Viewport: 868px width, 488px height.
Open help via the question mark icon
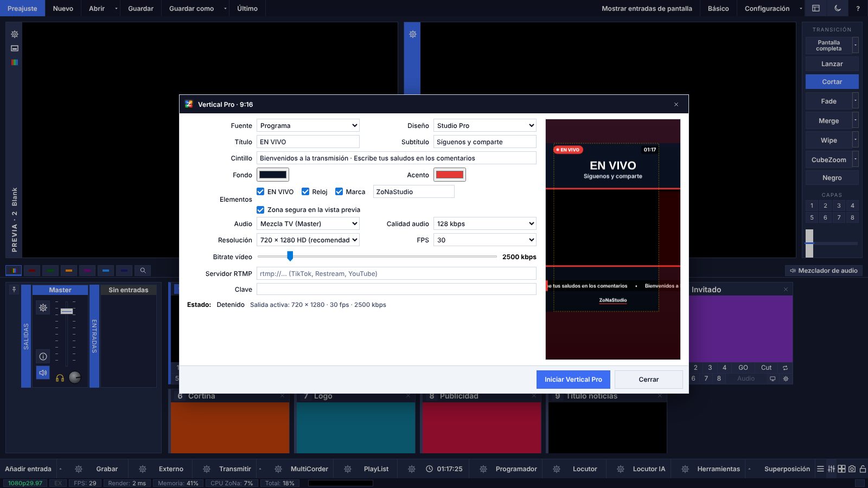pyautogui.click(x=858, y=8)
